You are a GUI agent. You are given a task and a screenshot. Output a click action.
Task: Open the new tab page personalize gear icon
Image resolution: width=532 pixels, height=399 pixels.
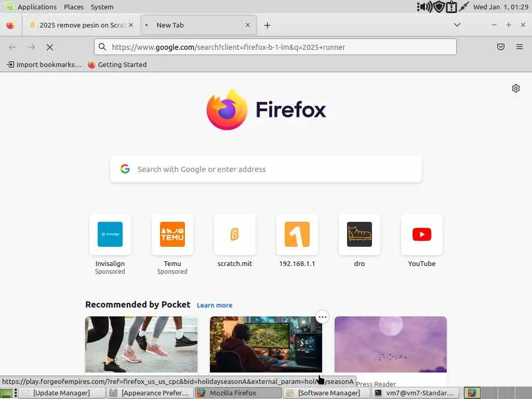coord(516,88)
